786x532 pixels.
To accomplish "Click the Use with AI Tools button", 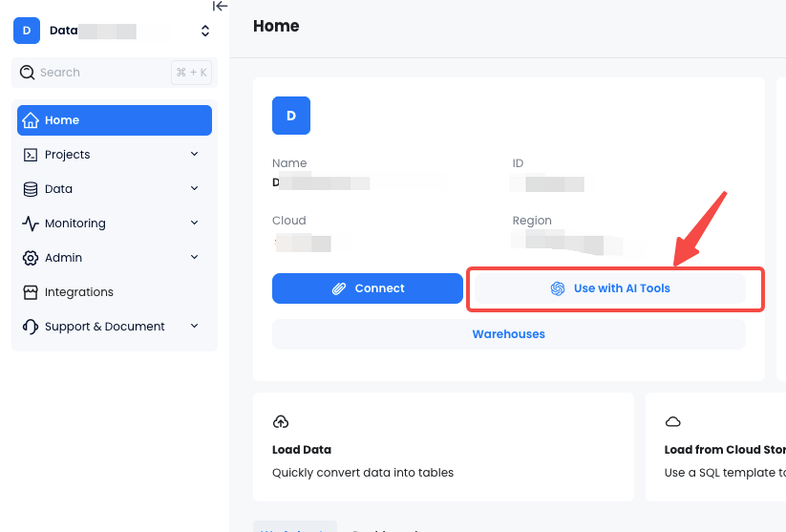I will pos(610,288).
